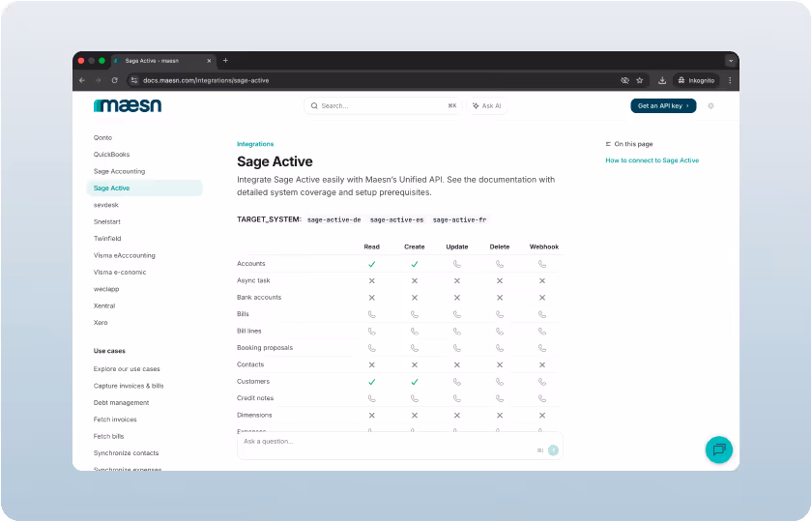Click the Contacts Webhook cross

(542, 365)
